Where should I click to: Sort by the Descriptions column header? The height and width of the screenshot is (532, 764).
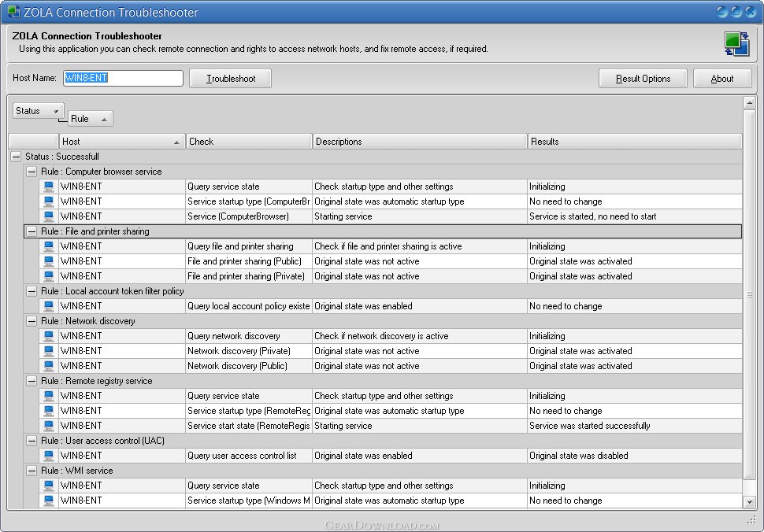pos(420,142)
